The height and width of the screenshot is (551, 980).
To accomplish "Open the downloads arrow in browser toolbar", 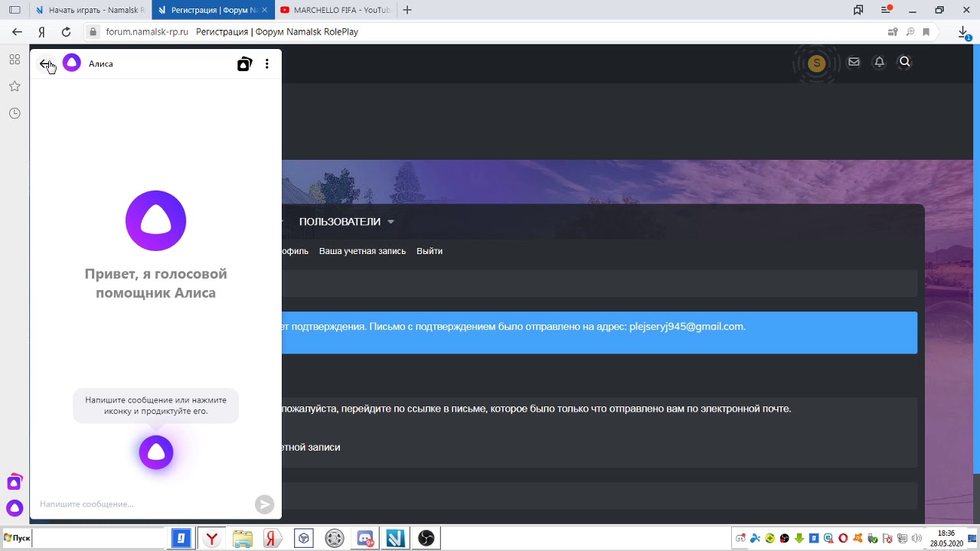I will click(964, 32).
